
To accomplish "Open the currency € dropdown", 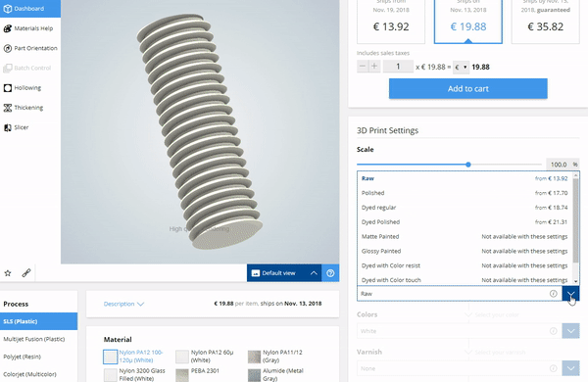I will [461, 68].
